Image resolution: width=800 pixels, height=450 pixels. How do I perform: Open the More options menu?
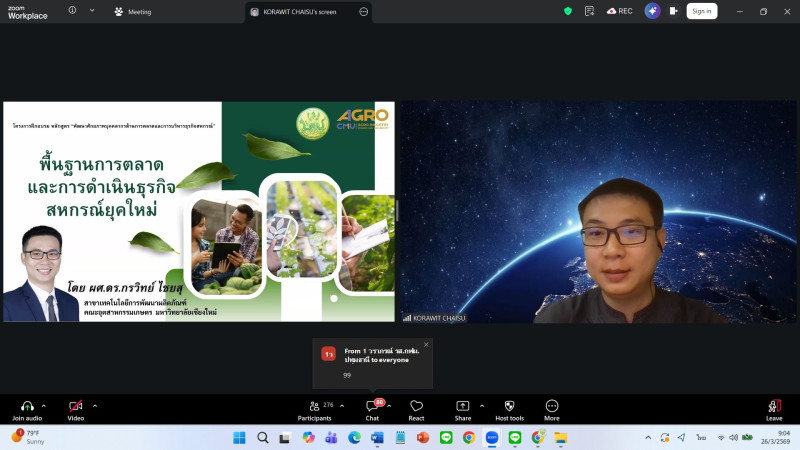point(551,406)
